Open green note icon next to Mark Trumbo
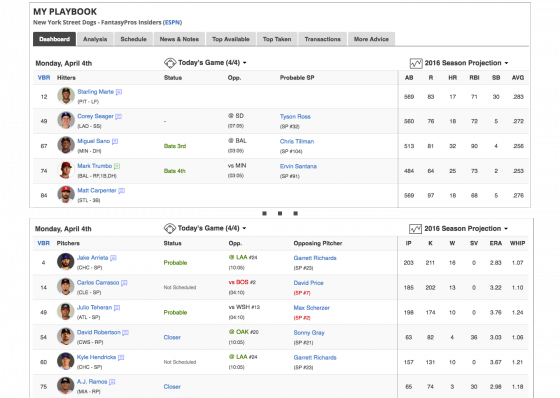 click(x=117, y=166)
